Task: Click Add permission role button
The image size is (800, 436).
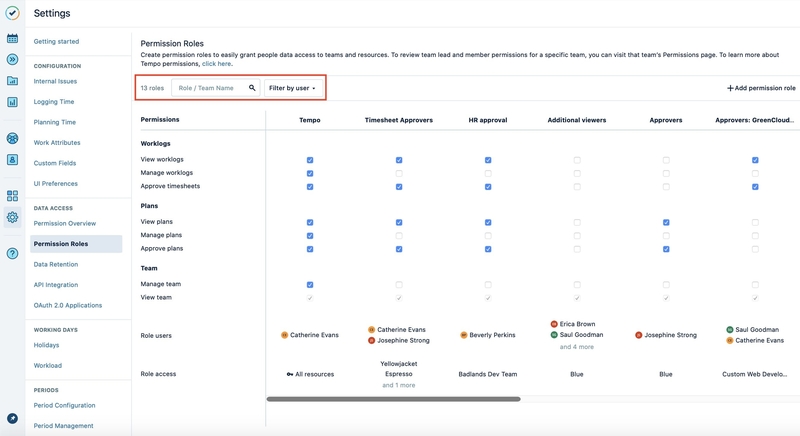Action: coord(761,88)
